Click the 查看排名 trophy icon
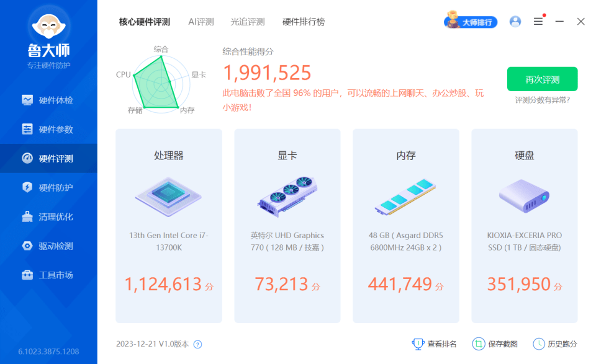The height and width of the screenshot is (364, 596). [x=418, y=344]
